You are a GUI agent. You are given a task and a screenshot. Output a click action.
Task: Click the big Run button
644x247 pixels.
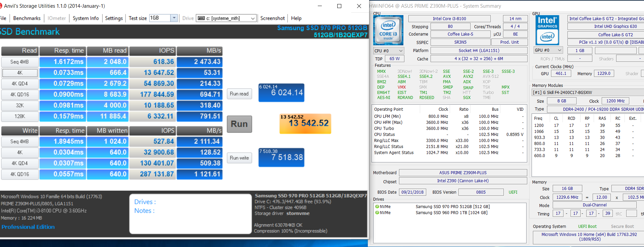239,124
